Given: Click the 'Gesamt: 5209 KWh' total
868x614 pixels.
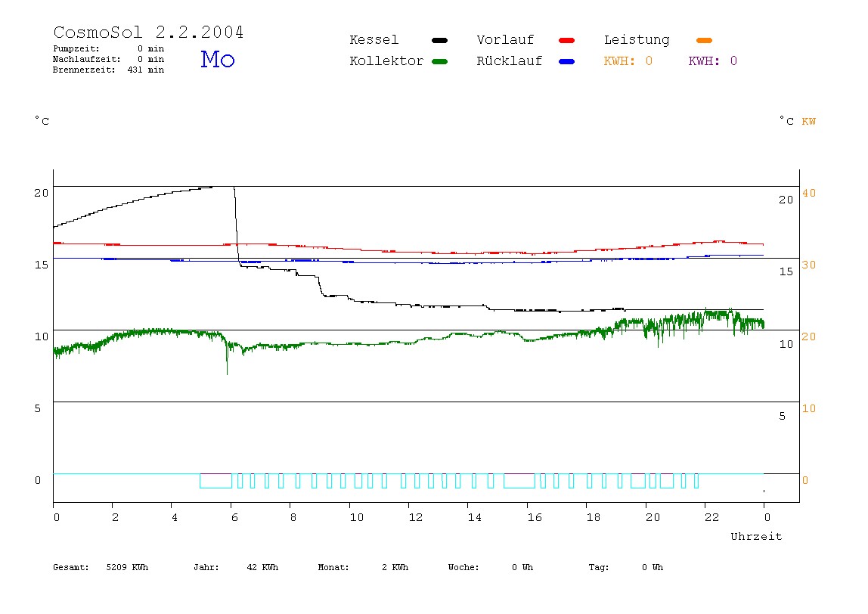Looking at the screenshot, I should (101, 567).
